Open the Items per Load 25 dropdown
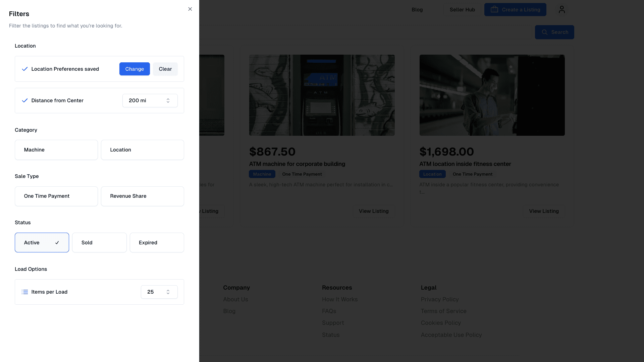Screen dimensions: 644x362 coord(159,292)
